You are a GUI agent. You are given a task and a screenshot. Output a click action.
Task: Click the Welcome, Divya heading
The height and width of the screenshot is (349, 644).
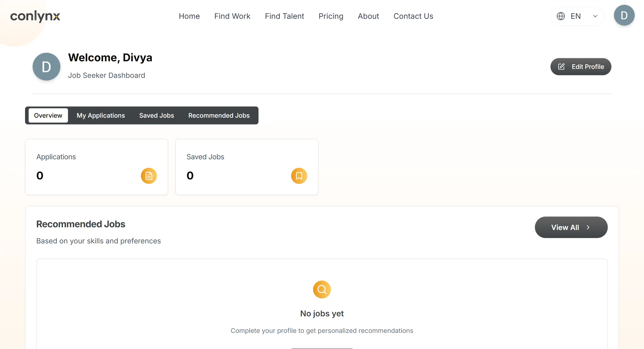110,57
